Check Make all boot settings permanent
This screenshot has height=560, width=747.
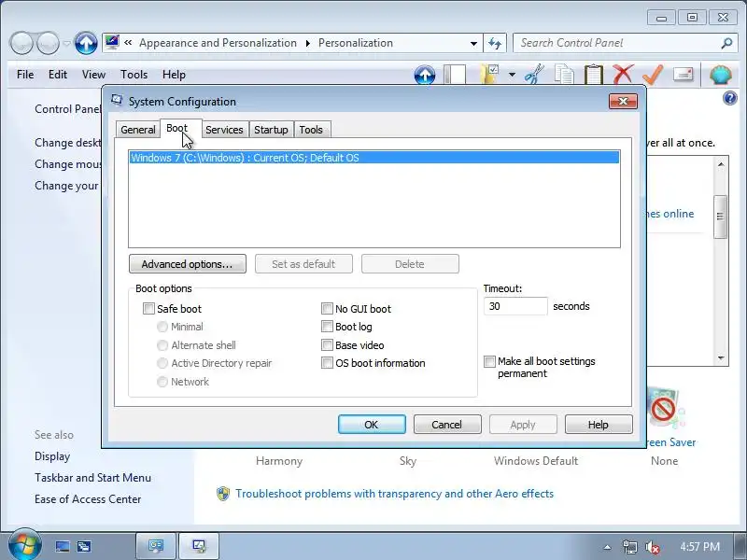click(x=489, y=361)
